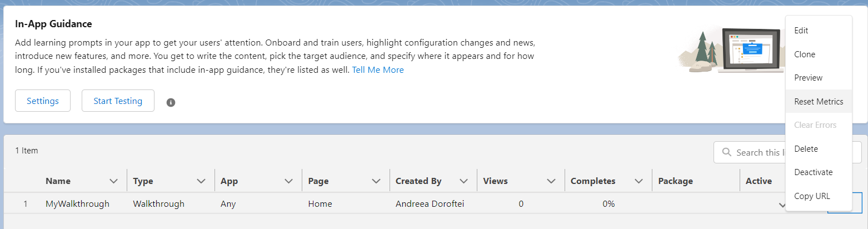Image resolution: width=868 pixels, height=229 pixels.
Task: Expand the Page column chevron menu
Action: point(376,181)
